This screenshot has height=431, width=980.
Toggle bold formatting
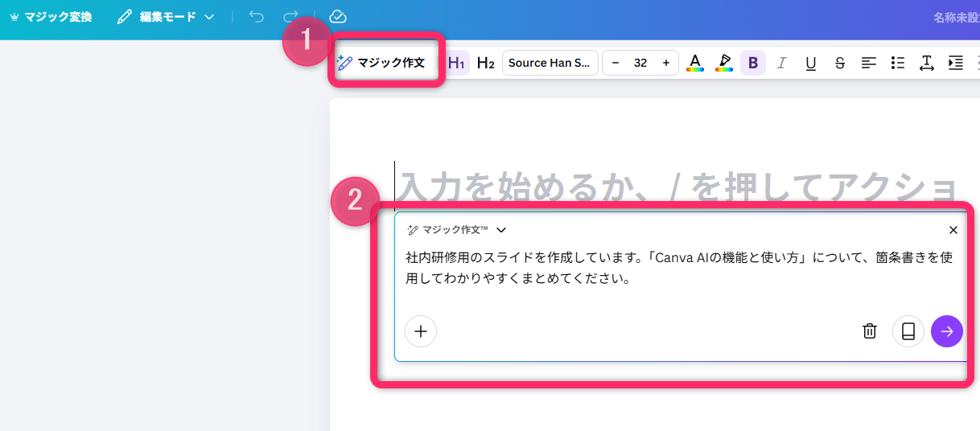pos(753,63)
